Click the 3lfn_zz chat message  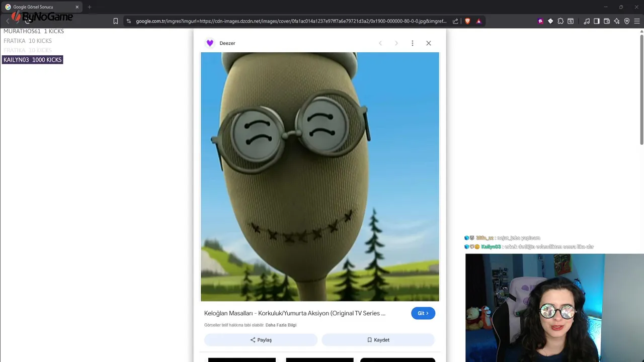pyautogui.click(x=502, y=238)
